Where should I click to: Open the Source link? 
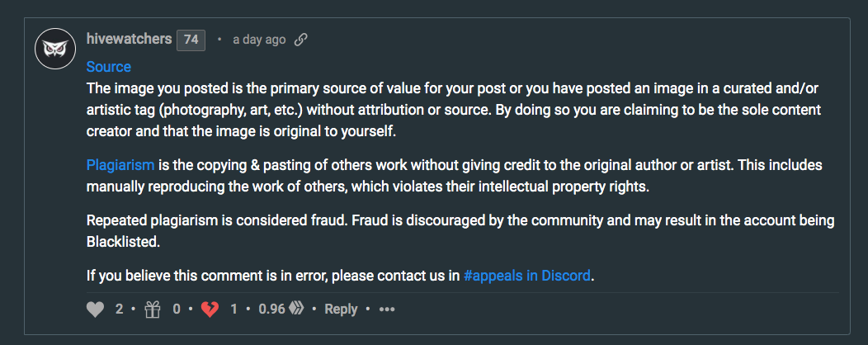coord(109,67)
